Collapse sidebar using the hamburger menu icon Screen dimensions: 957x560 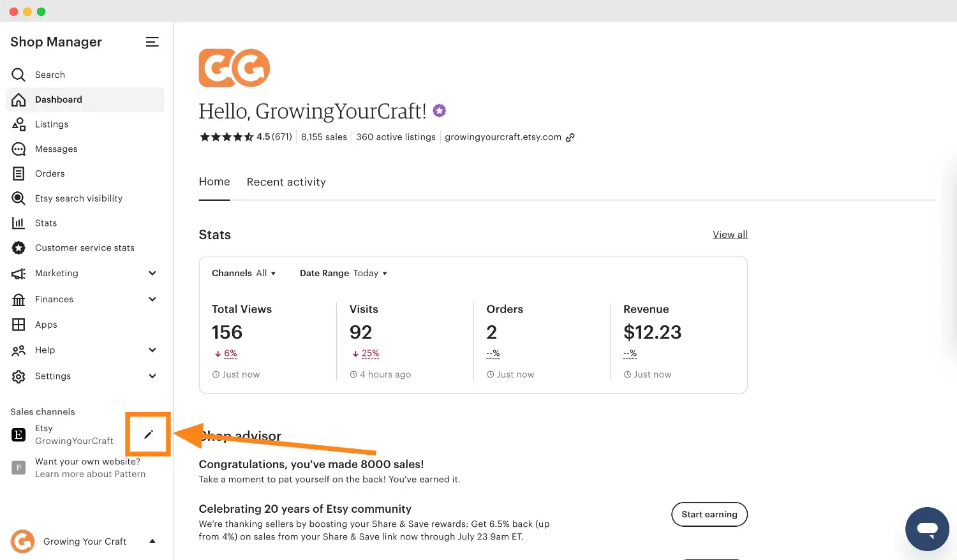[152, 42]
